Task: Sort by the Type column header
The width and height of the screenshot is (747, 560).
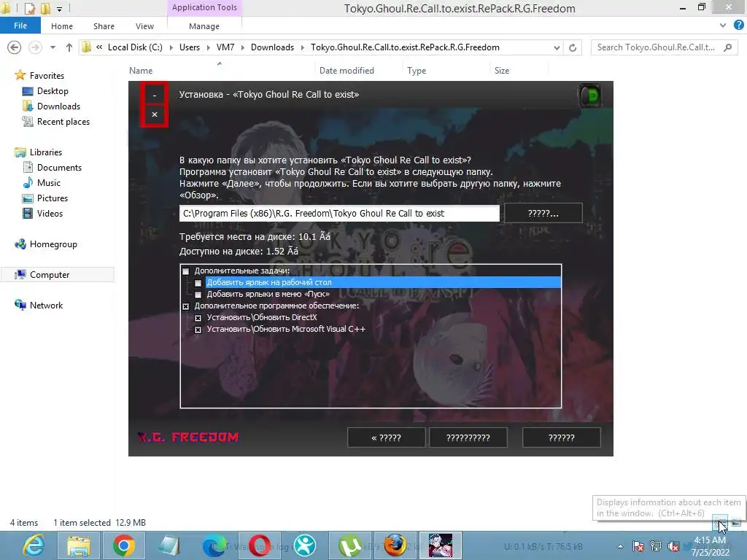Action: (417, 71)
